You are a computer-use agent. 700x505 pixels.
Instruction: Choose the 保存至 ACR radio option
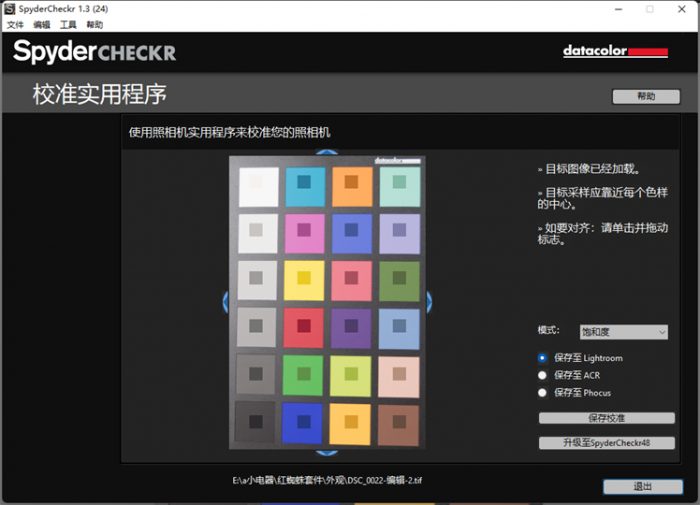[x=543, y=375]
